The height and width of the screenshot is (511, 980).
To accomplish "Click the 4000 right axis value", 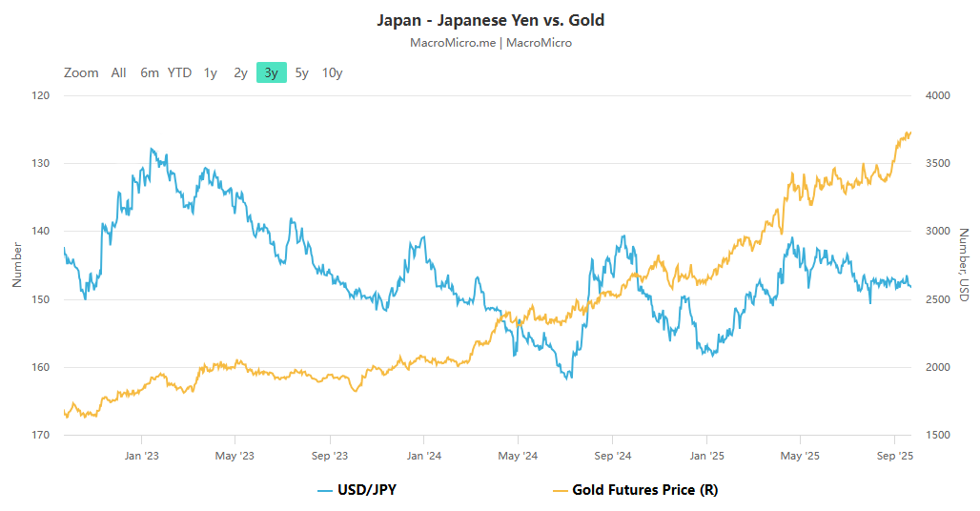I will click(938, 95).
